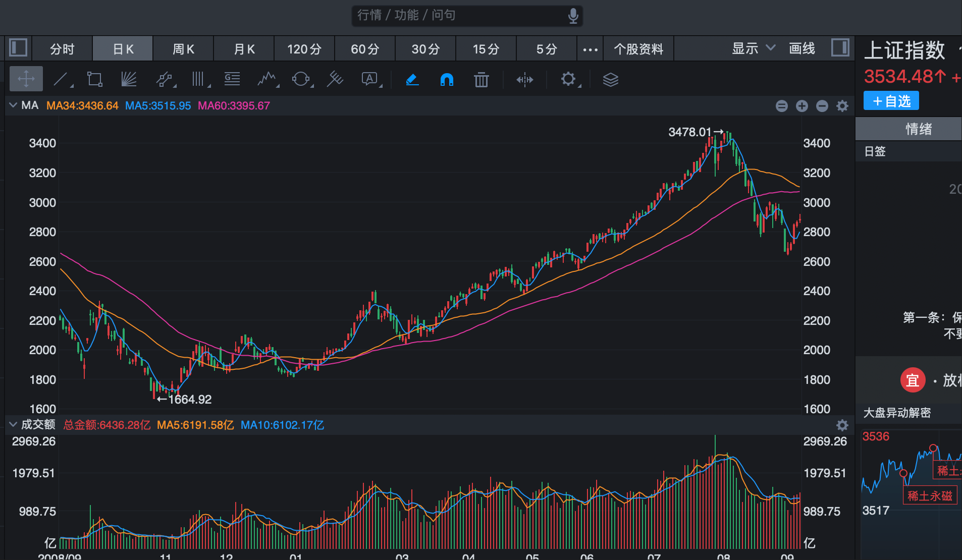Click the minus circle left of plus icon
Image resolution: width=962 pixels, height=560 pixels.
782,105
